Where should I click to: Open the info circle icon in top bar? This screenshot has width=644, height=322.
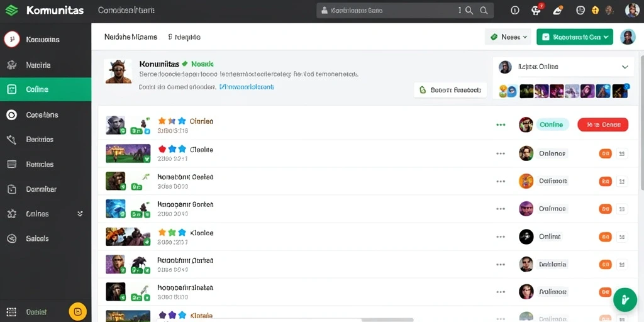pyautogui.click(x=515, y=11)
